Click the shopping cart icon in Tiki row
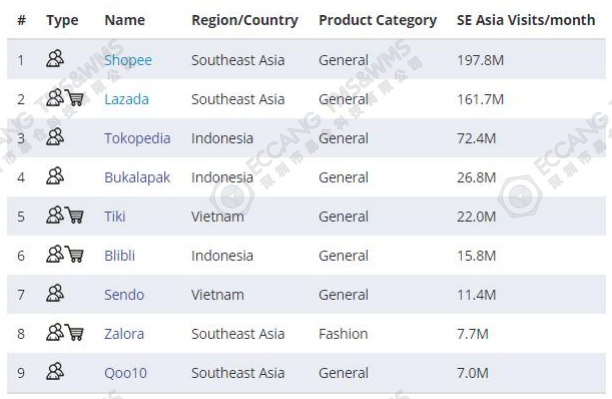The width and height of the screenshot is (612, 399). 74,215
